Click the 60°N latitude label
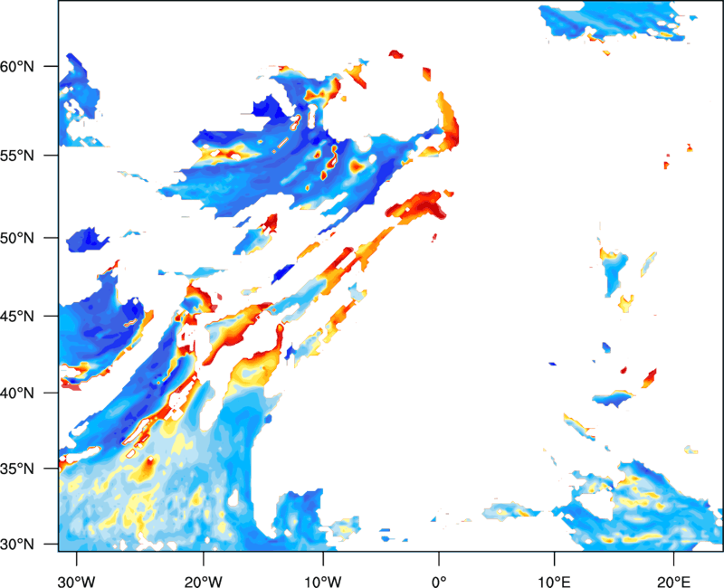Screen dimensions: 724x588 [17, 66]
